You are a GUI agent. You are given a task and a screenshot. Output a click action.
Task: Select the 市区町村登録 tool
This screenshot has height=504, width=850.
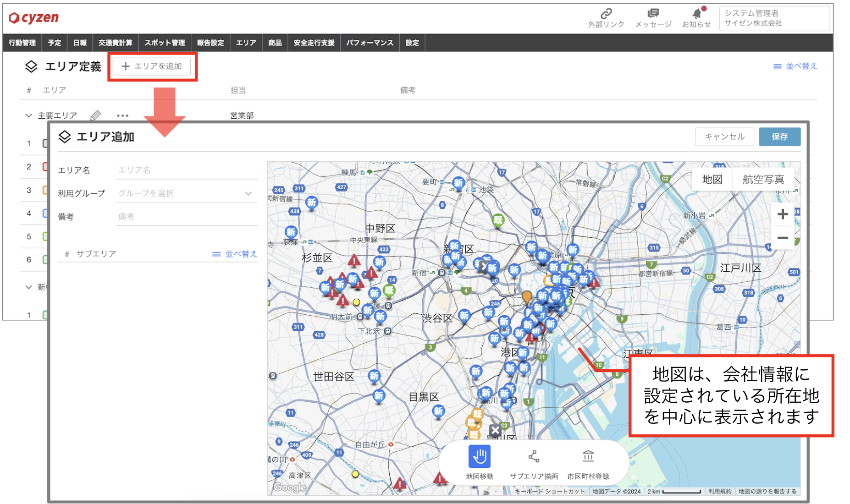588,462
